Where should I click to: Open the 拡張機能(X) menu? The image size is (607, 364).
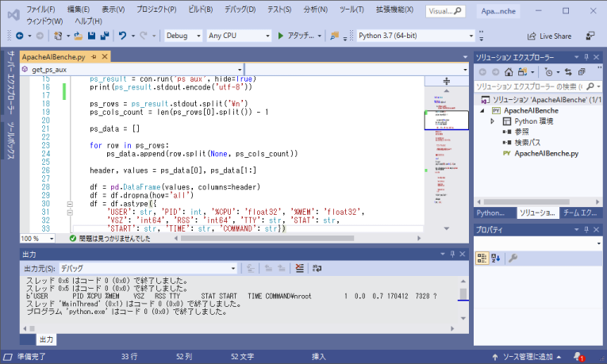pos(394,10)
